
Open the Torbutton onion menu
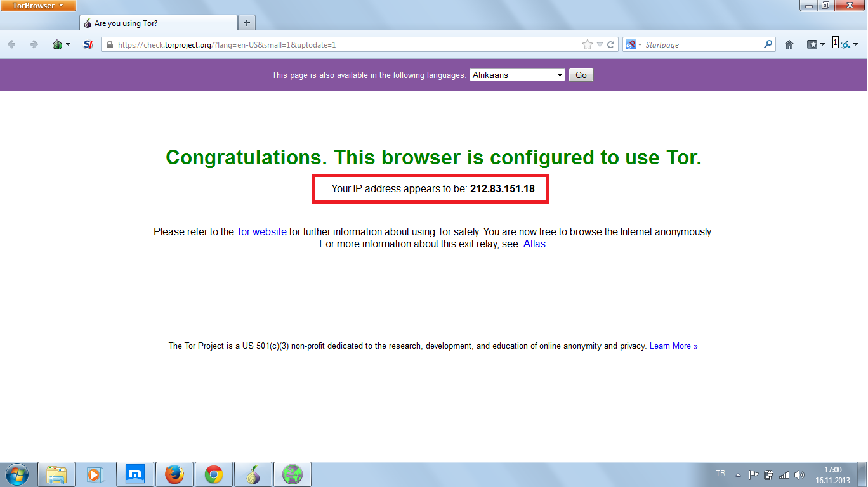click(61, 44)
